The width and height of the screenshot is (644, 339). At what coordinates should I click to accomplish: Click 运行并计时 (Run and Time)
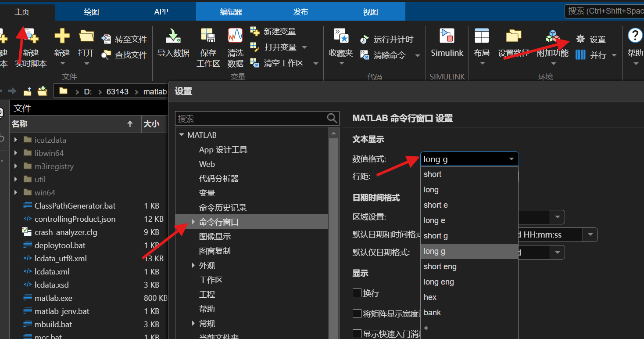pos(387,40)
